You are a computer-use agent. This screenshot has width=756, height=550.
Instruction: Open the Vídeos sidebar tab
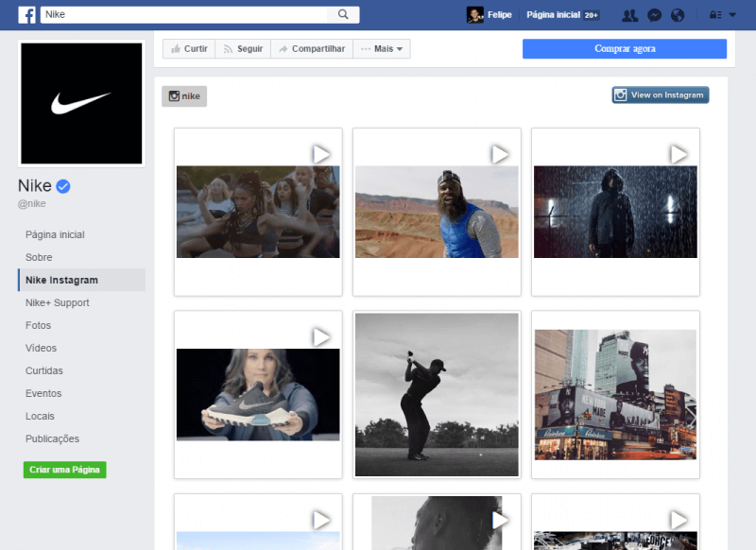[x=41, y=348]
